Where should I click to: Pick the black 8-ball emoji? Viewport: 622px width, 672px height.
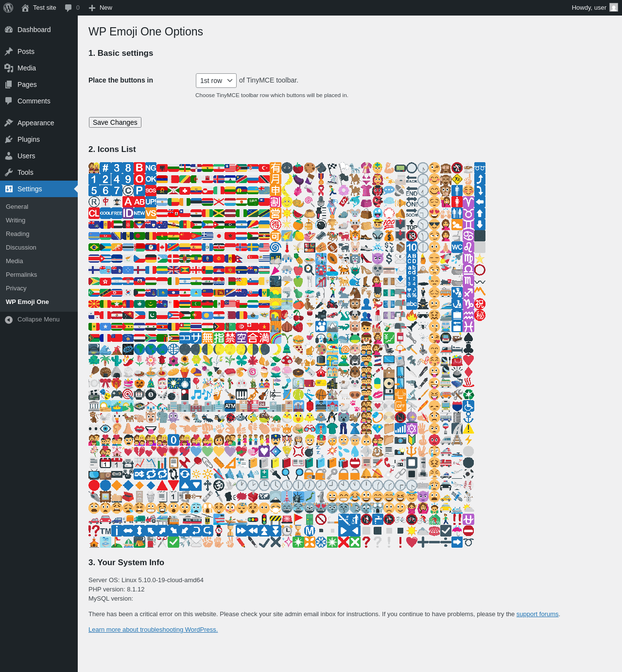coord(151,395)
